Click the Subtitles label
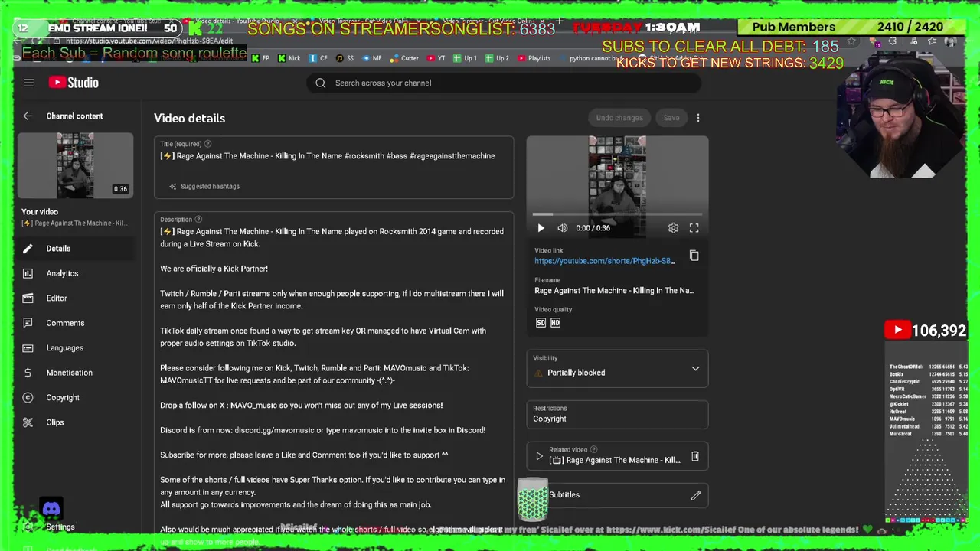Viewport: 980px width, 551px height. pyautogui.click(x=564, y=495)
